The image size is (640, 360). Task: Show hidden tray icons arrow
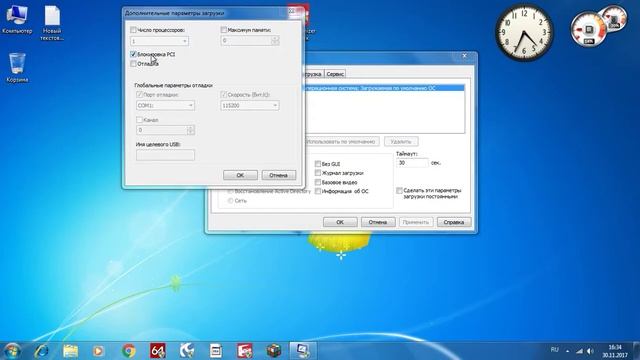pyautogui.click(x=567, y=351)
